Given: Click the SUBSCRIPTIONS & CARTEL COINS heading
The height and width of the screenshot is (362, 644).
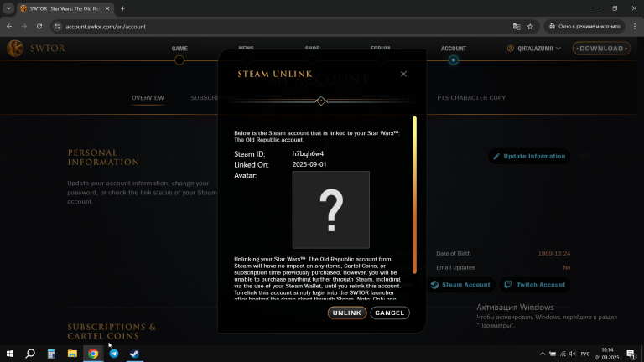Looking at the screenshot, I should pyautogui.click(x=112, y=331).
